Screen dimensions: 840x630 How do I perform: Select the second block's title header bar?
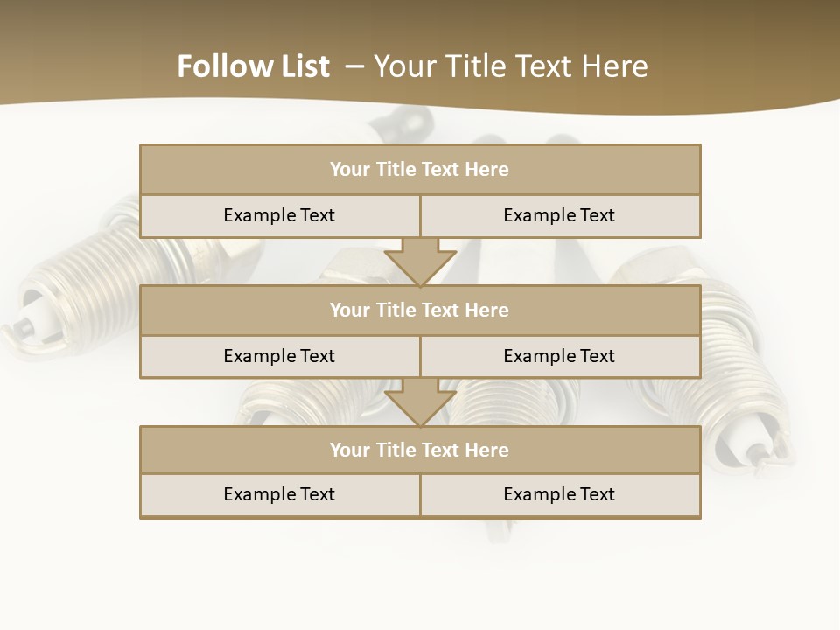pyautogui.click(x=420, y=310)
